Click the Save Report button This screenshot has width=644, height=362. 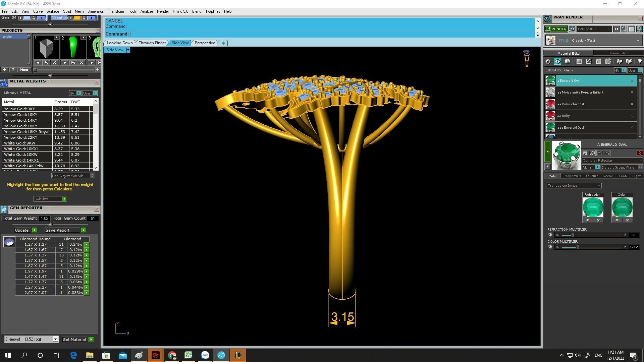click(x=65, y=230)
